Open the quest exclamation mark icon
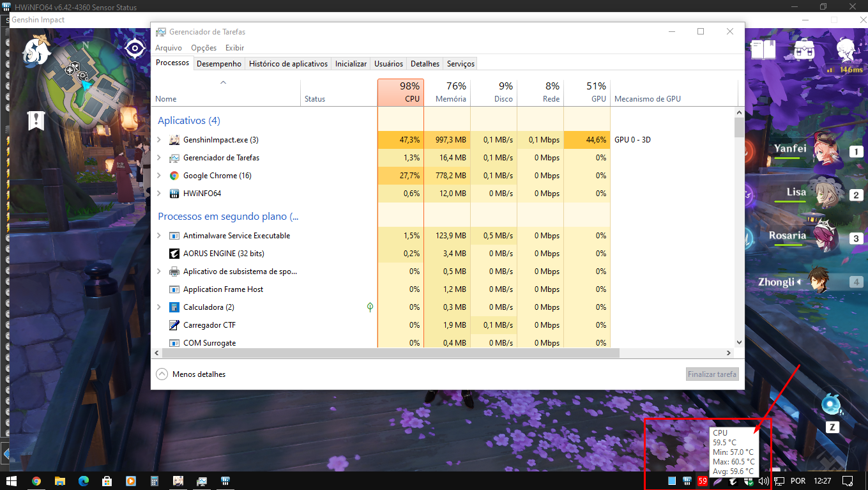Viewport: 868px width, 490px height. pyautogui.click(x=36, y=119)
